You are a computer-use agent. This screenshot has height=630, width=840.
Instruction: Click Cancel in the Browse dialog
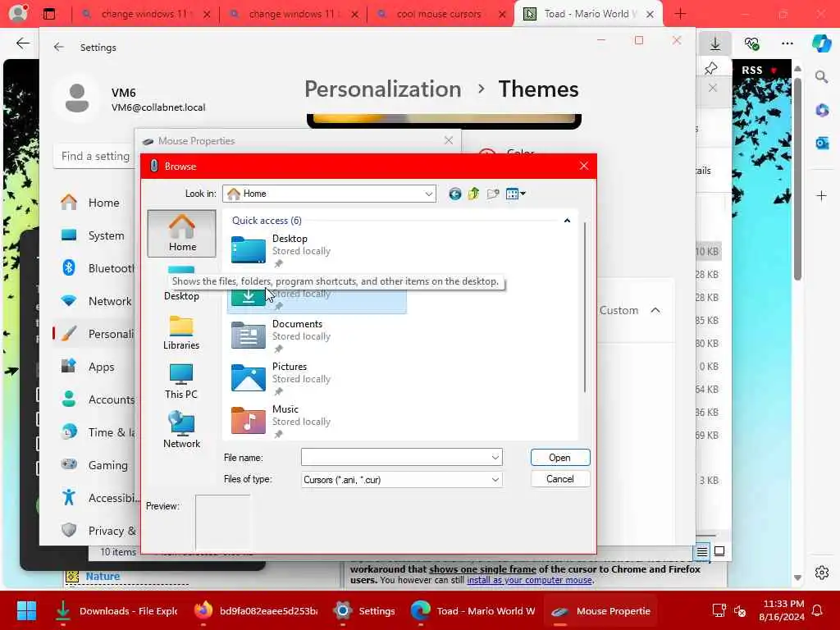(559, 479)
